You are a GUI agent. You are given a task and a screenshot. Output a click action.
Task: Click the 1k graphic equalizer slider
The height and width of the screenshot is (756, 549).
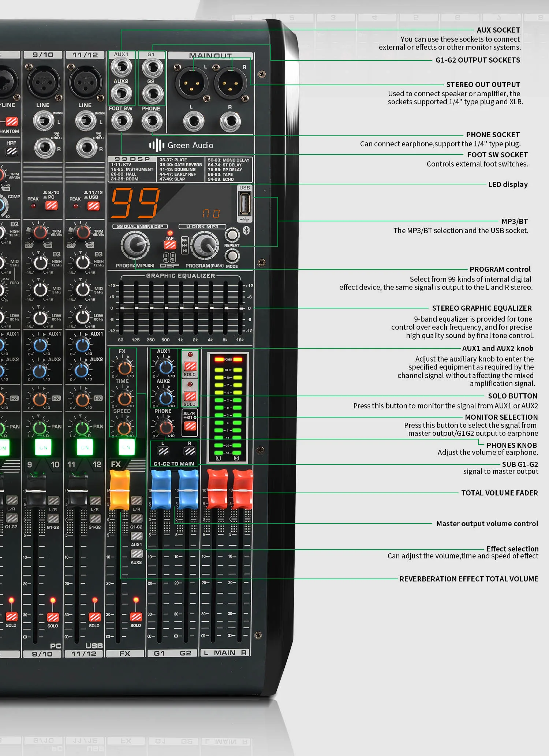click(x=181, y=308)
